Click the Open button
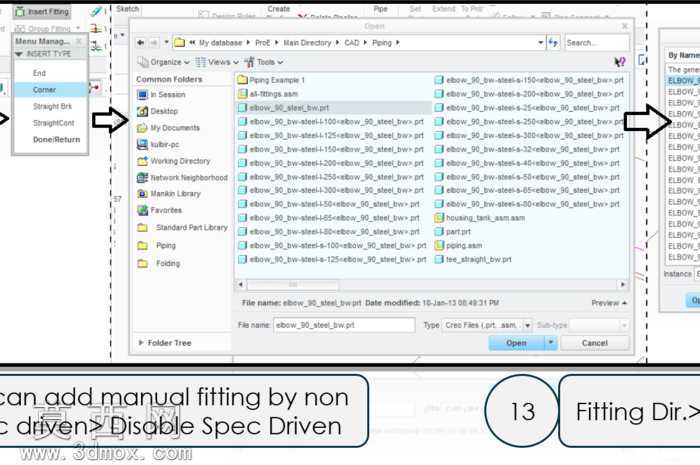 pos(517,343)
